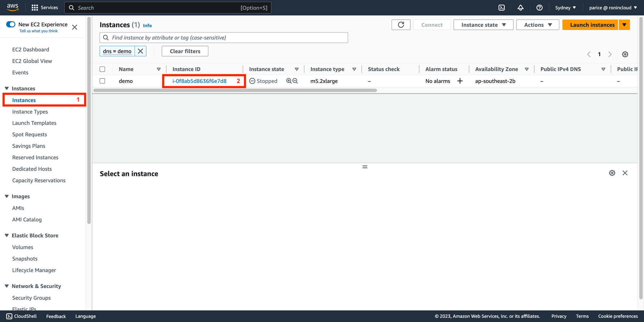The height and width of the screenshot is (322, 644).
Task: Open Volumes page
Action: (x=23, y=247)
